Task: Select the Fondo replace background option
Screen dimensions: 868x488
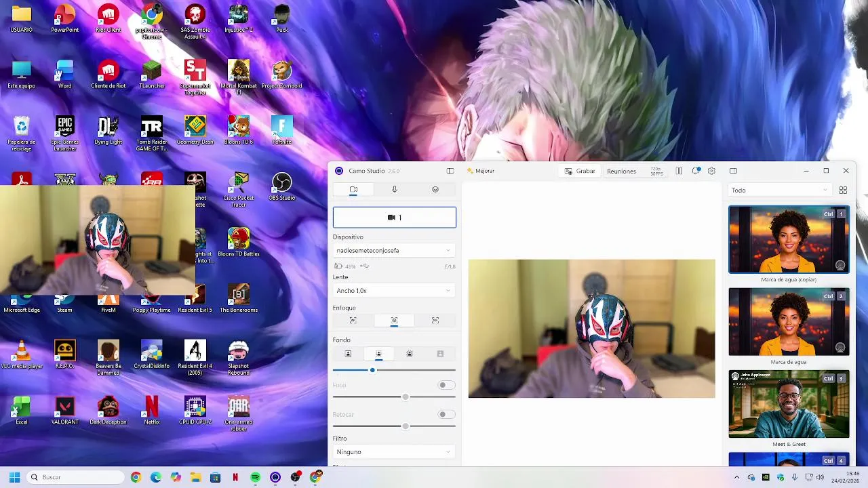Action: (x=440, y=354)
